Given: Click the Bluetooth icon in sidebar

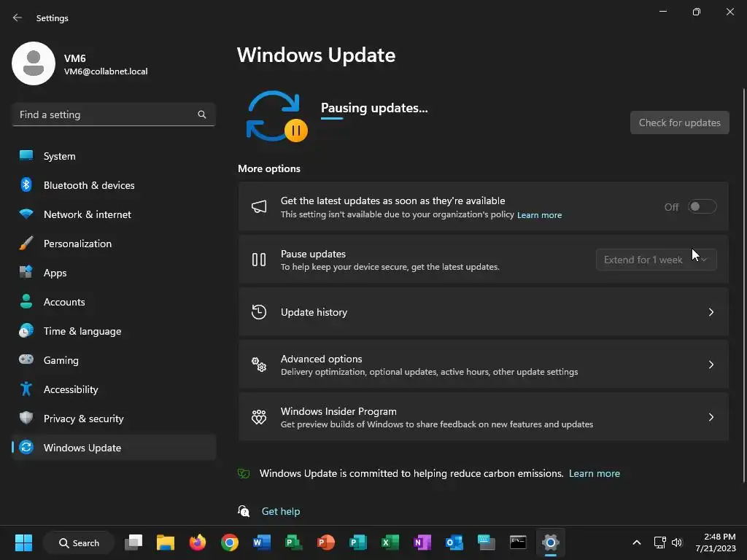Looking at the screenshot, I should click(x=26, y=184).
